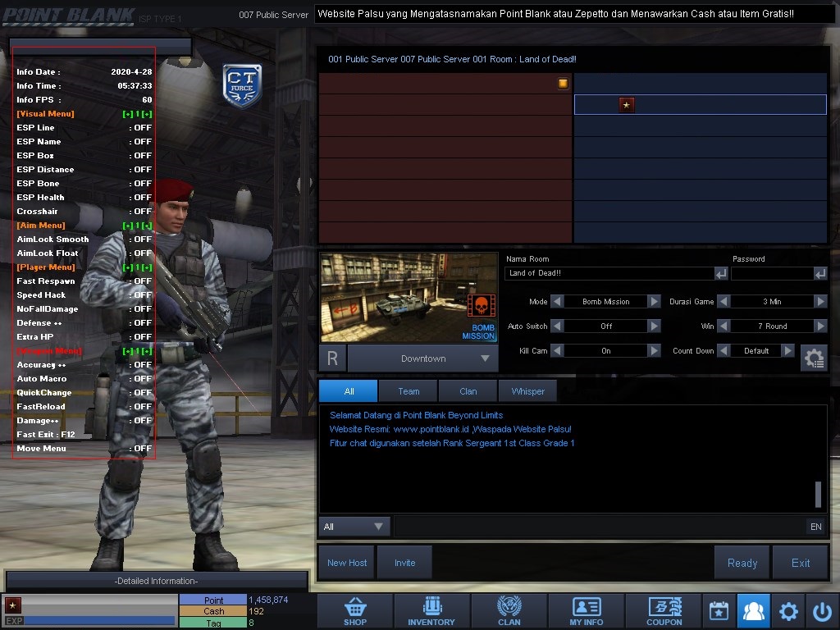Click the Point balance label
Viewport: 840px width, 630px height.
click(213, 600)
